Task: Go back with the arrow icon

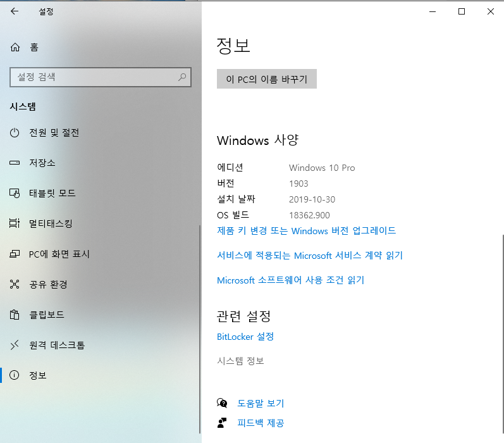Action: click(x=15, y=11)
